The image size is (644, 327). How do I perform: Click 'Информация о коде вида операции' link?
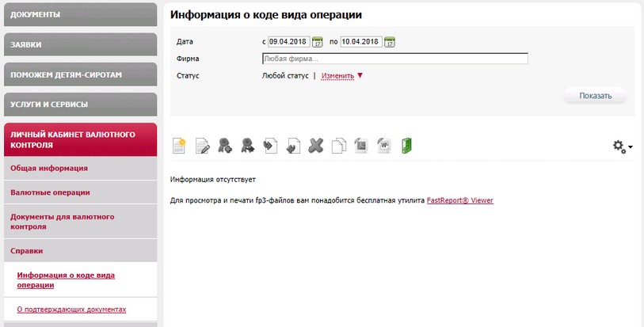click(x=66, y=280)
